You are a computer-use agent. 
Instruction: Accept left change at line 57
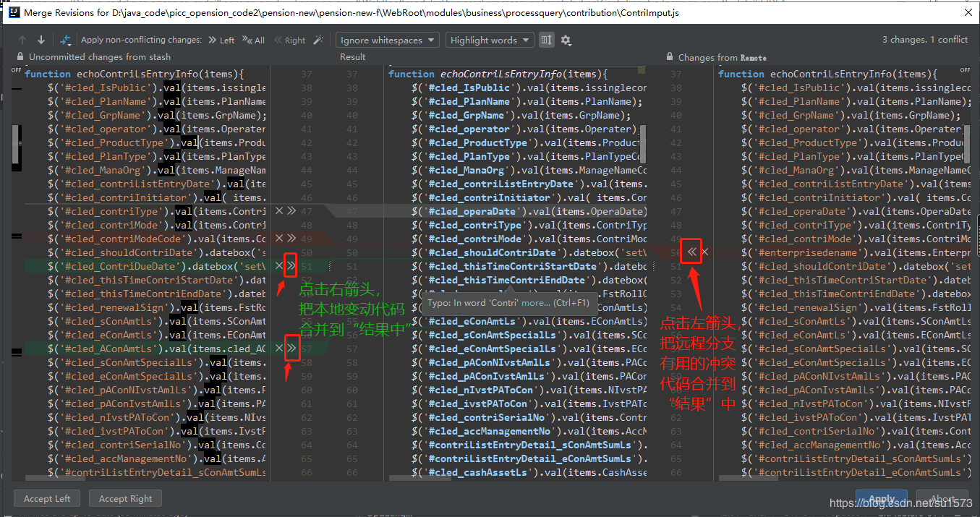tap(291, 349)
